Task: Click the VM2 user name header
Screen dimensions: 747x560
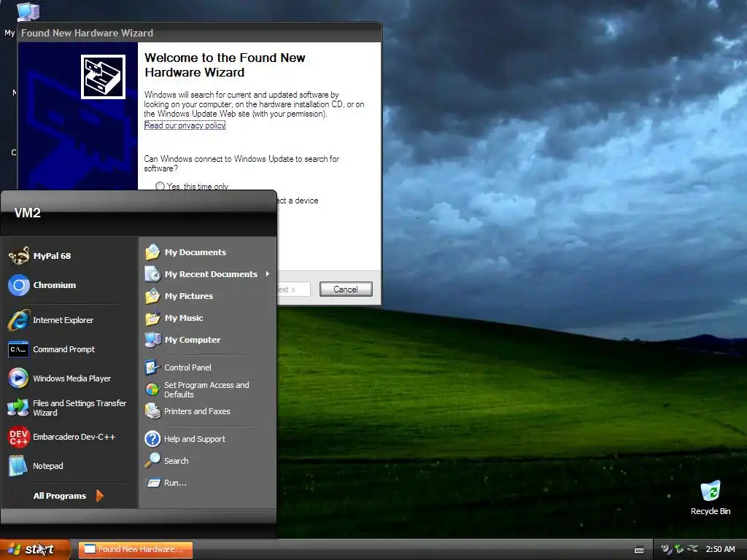Action: pos(28,213)
